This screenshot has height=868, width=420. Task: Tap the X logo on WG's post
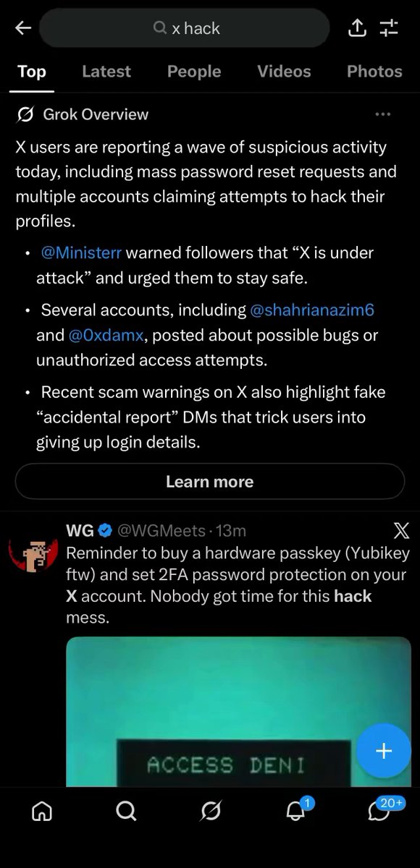(x=400, y=532)
